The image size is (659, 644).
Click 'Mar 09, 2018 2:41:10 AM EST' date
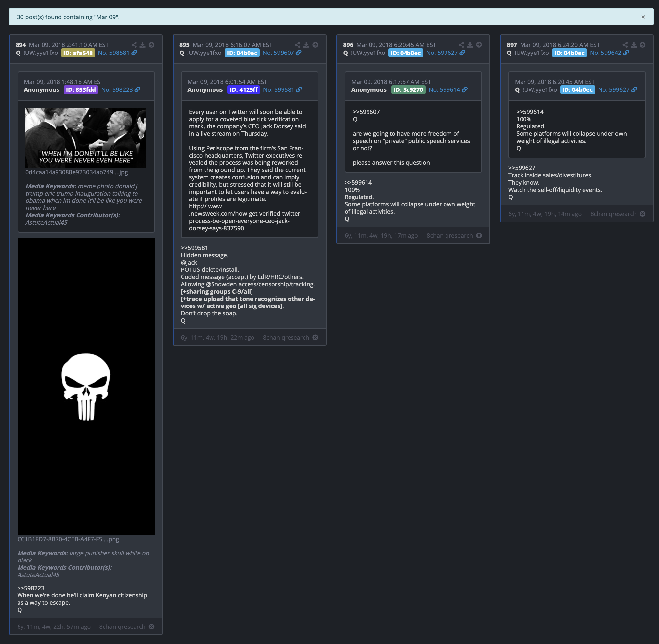pos(69,45)
